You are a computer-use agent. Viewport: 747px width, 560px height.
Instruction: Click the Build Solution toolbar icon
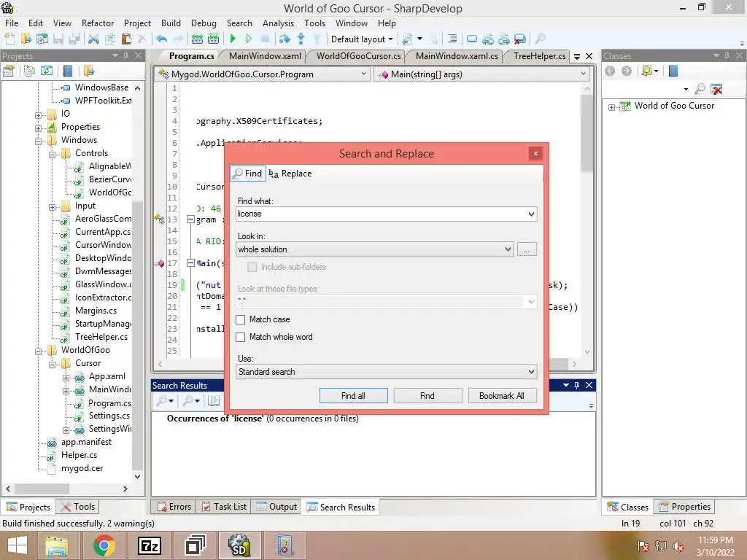[x=197, y=39]
